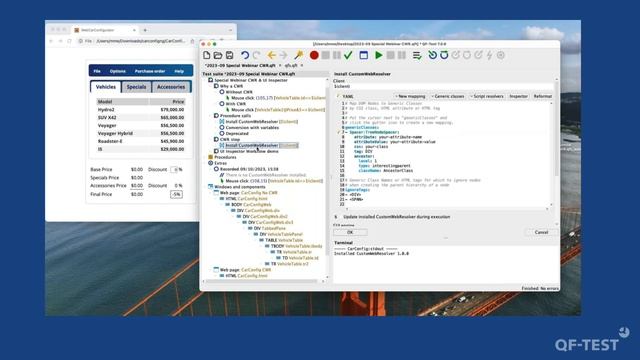
Task: Select Conversion with variables test case
Action: (x=252, y=128)
